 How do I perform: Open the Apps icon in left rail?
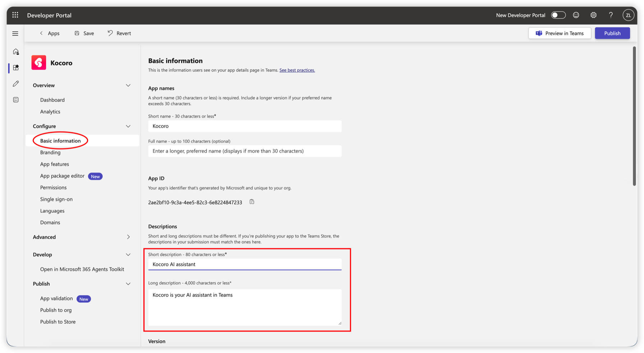tap(16, 68)
